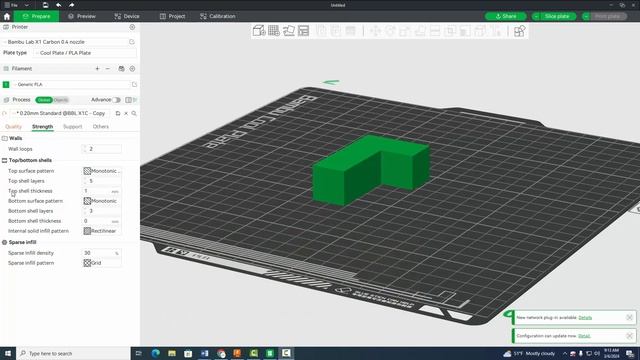Open Internal solid infill pattern dropdown
Image resolution: width=640 pixels, height=360 pixels.
pos(102,231)
